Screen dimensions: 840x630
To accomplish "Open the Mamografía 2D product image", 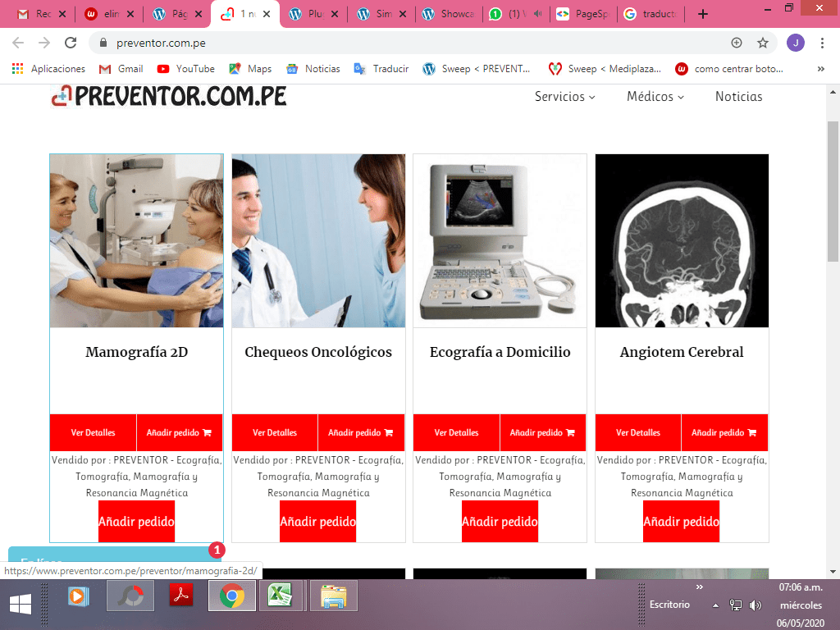I will [137, 240].
